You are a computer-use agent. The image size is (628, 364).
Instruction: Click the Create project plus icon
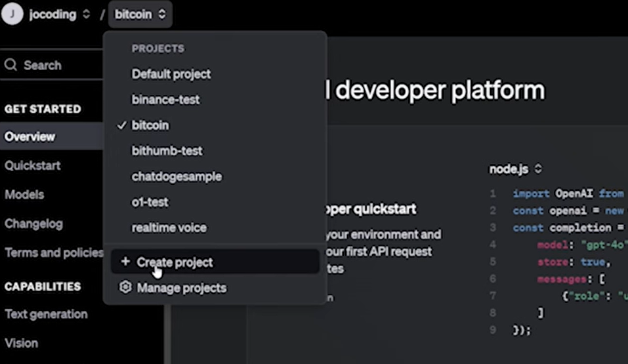point(125,262)
